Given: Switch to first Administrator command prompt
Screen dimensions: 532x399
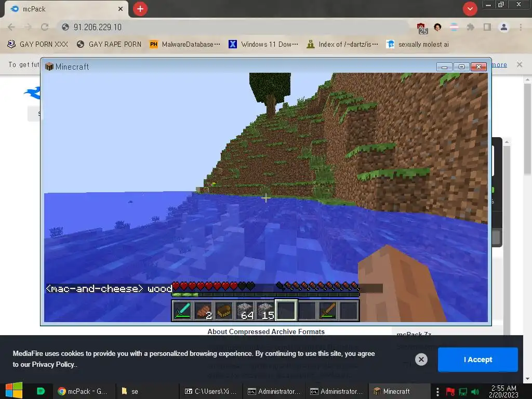Looking at the screenshot, I should tap(274, 391).
